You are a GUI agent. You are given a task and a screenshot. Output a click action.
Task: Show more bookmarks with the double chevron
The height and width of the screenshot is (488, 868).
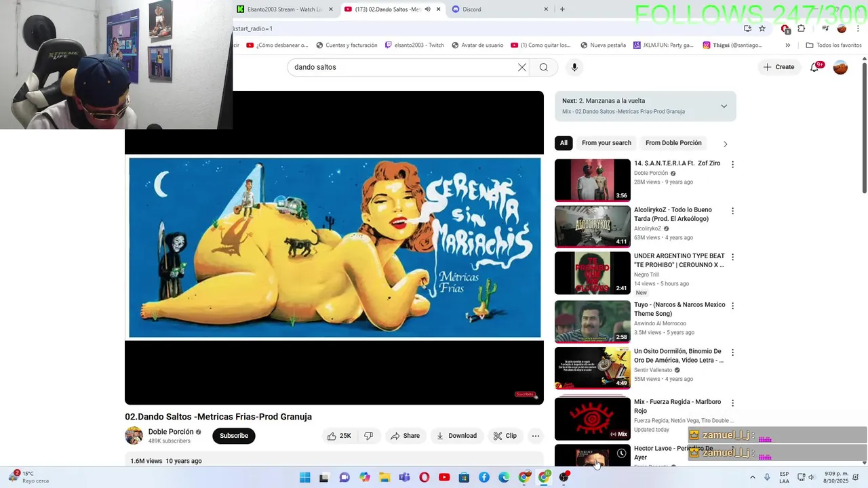(x=787, y=45)
